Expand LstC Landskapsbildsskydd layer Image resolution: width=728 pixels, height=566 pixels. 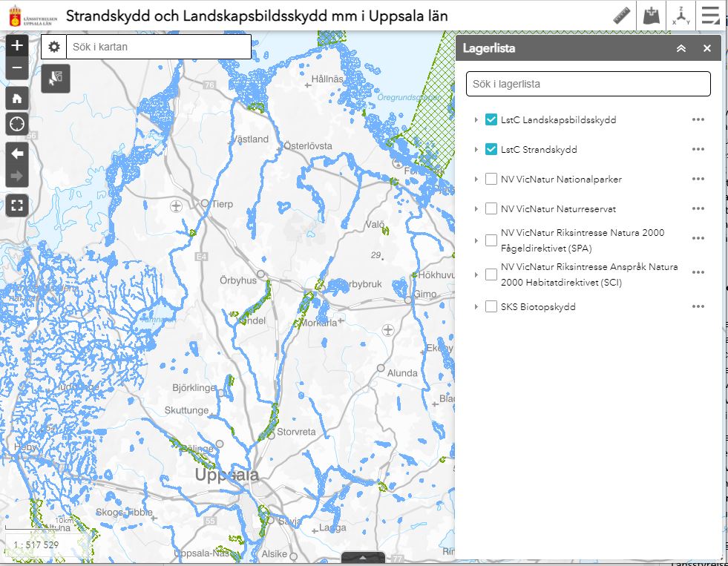476,119
